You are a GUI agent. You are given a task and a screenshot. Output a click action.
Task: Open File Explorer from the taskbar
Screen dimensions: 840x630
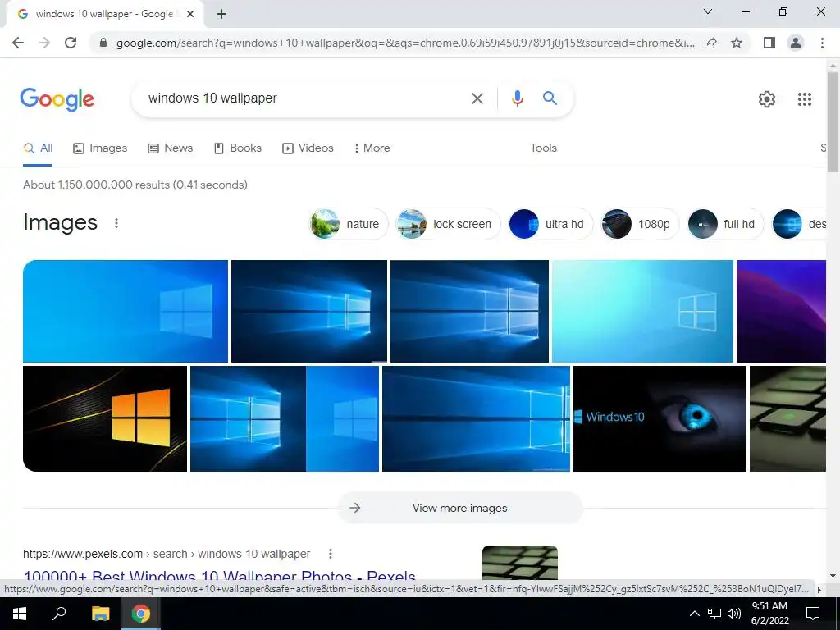pos(100,614)
